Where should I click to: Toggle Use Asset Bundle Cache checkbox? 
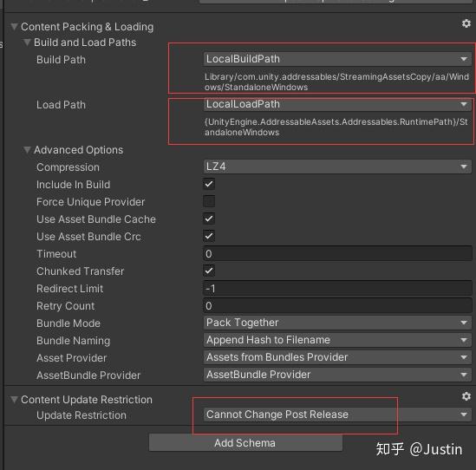[209, 219]
